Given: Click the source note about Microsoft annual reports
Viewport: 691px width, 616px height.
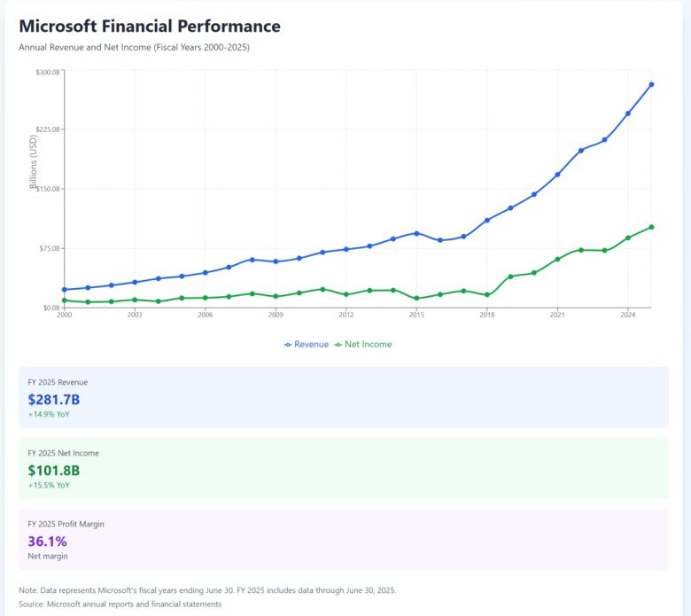Looking at the screenshot, I should 120,604.
